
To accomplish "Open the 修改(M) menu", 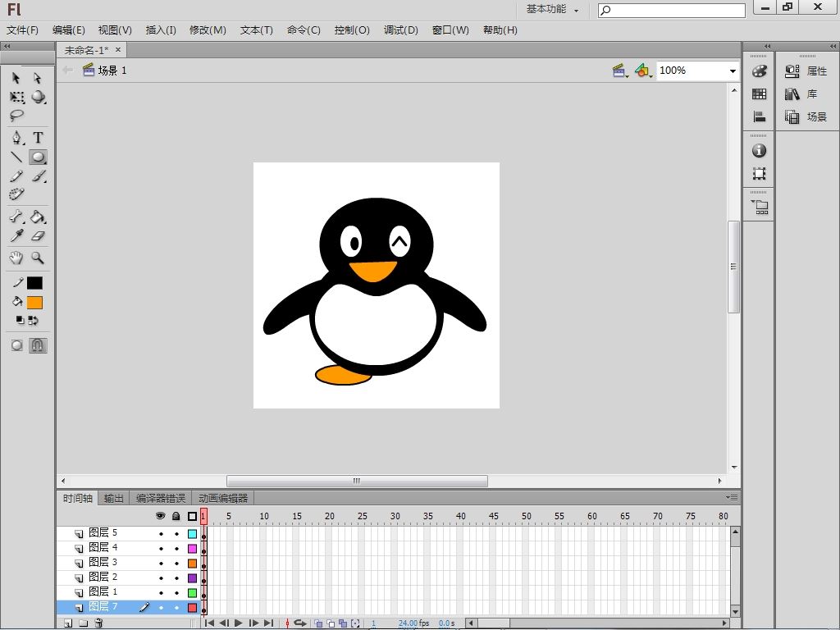I will click(208, 30).
